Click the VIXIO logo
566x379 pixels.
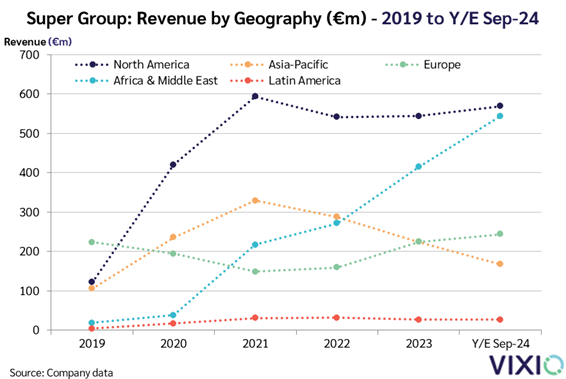pos(526,365)
